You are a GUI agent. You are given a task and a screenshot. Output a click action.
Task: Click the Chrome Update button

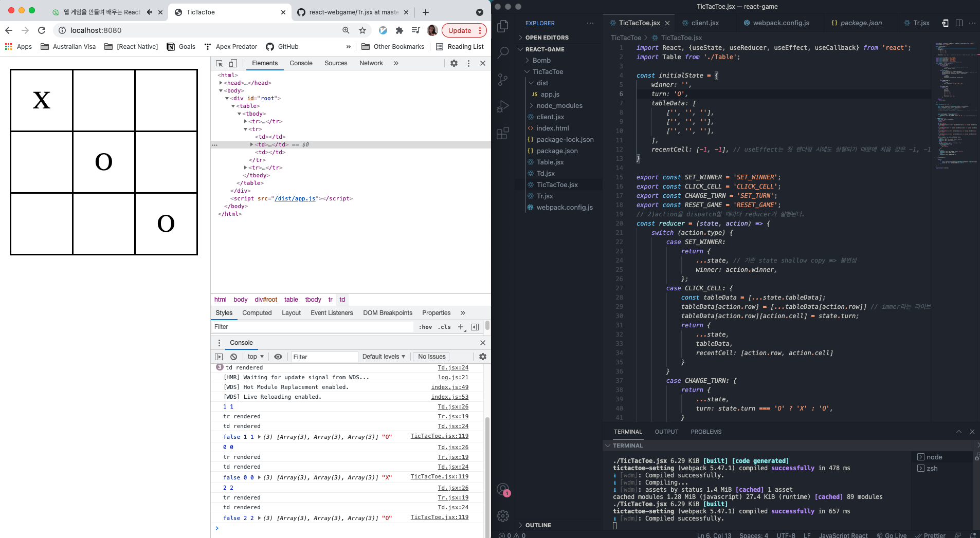pos(460,30)
